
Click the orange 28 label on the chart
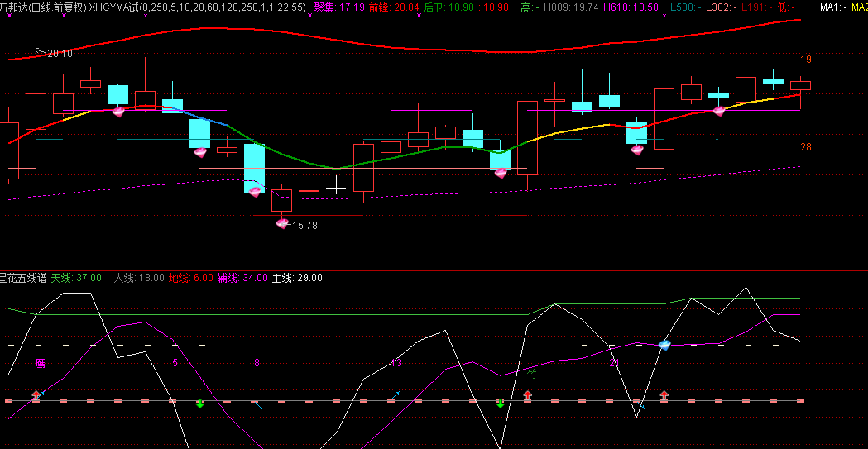tap(806, 147)
